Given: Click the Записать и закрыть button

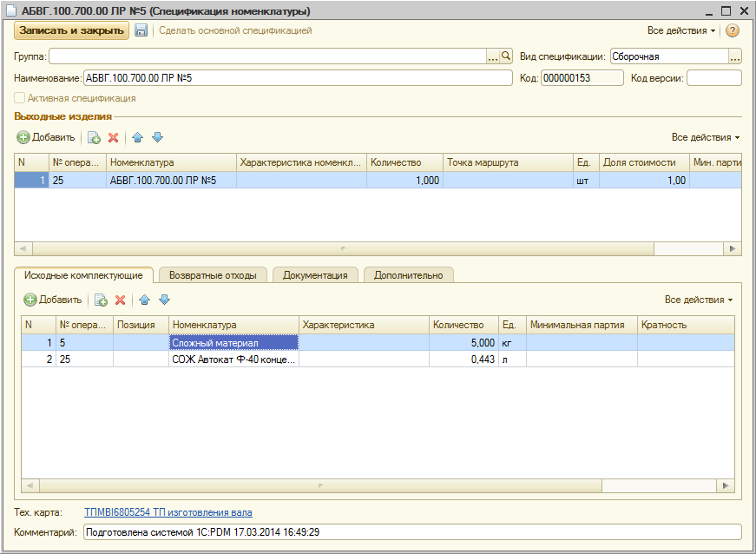Looking at the screenshot, I should (71, 30).
